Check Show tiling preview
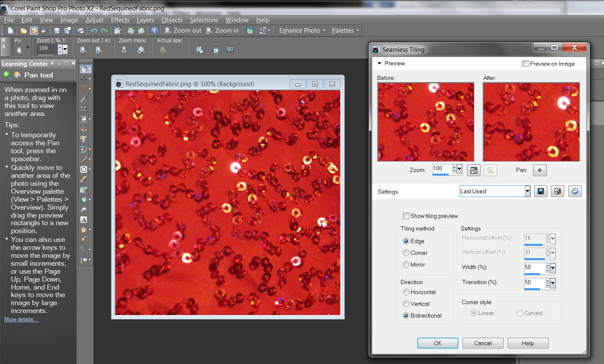This screenshot has width=604, height=364. point(406,216)
